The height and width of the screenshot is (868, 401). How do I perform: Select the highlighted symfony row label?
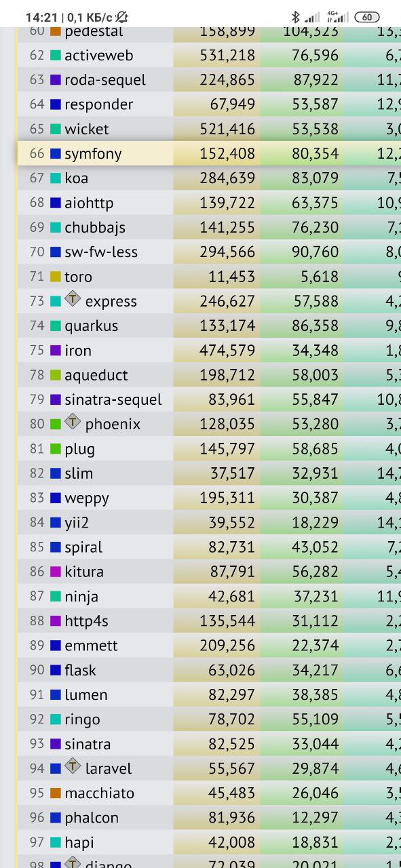[93, 154]
